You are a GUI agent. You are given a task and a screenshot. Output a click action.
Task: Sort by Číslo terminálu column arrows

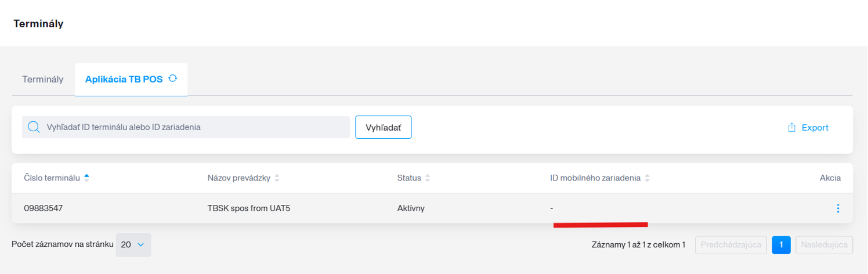pyautogui.click(x=86, y=178)
